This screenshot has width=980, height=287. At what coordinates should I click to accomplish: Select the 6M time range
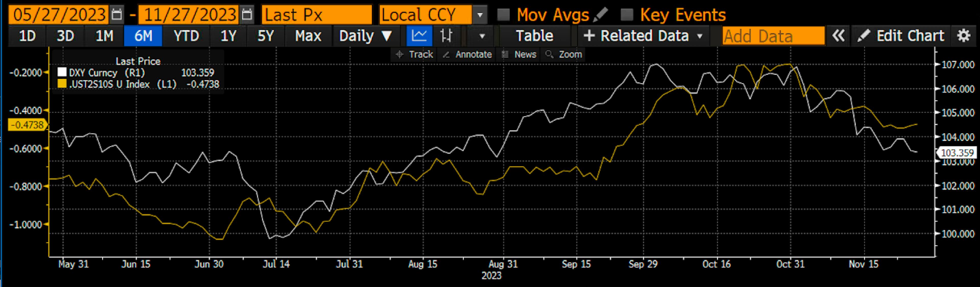[x=143, y=36]
